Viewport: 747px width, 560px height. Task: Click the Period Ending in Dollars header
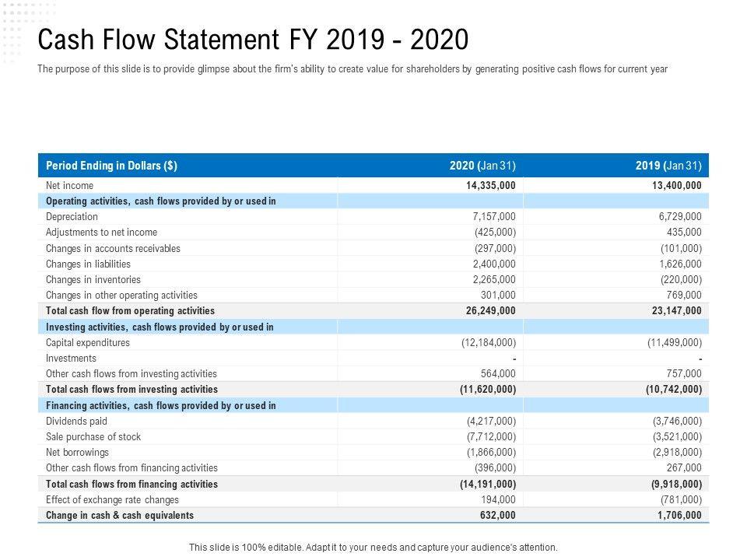(x=111, y=166)
